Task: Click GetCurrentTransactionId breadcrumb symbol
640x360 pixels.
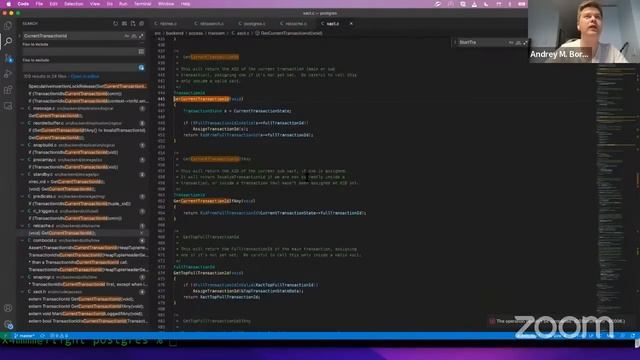Action: (289, 33)
